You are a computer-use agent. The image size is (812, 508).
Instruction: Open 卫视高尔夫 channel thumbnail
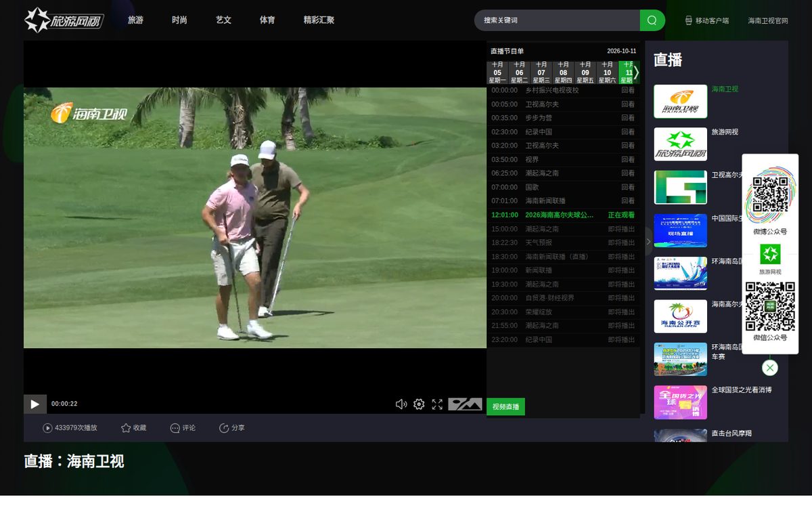(681, 187)
